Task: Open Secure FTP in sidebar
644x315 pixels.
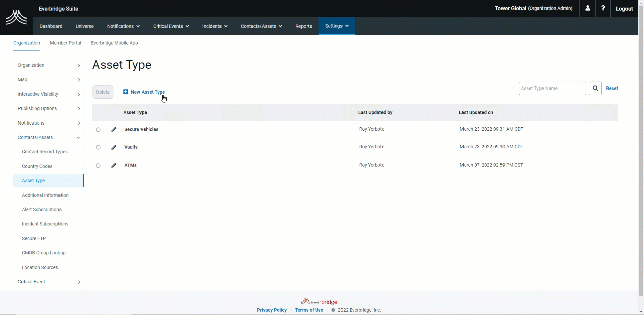Action: [x=34, y=239]
